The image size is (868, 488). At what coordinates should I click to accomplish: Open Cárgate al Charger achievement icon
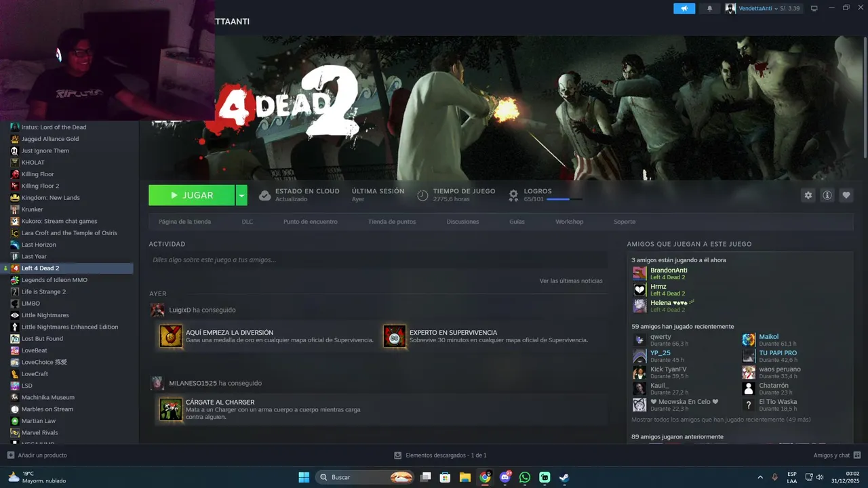point(171,409)
